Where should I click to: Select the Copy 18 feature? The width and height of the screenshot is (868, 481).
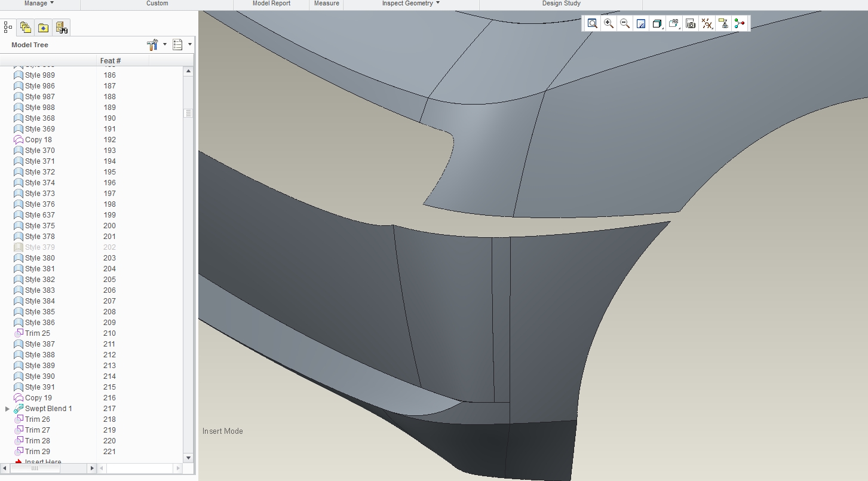38,140
